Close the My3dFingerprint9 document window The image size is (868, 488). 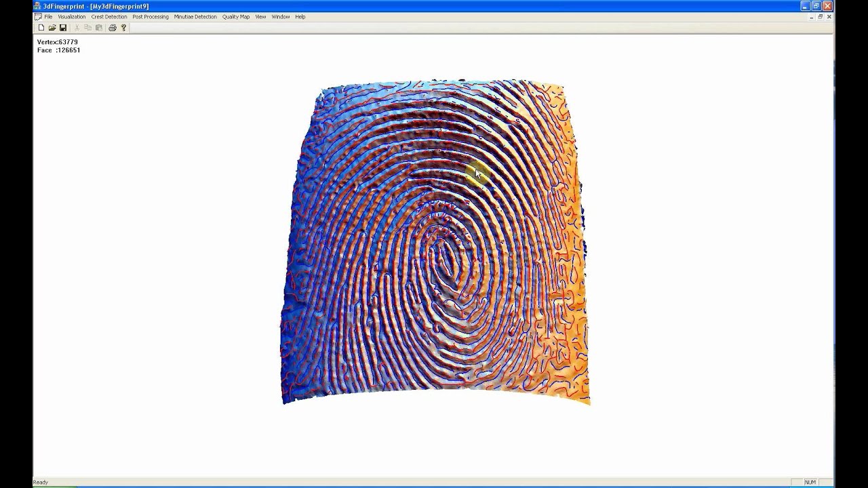click(x=829, y=16)
